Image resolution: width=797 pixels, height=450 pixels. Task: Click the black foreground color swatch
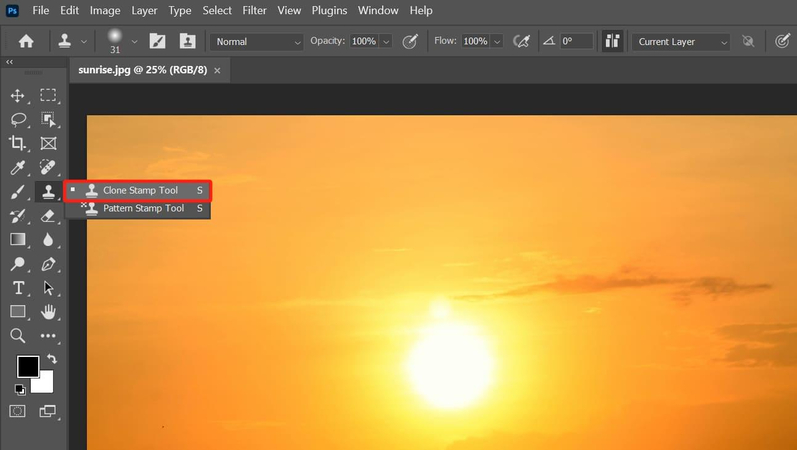pyautogui.click(x=27, y=366)
